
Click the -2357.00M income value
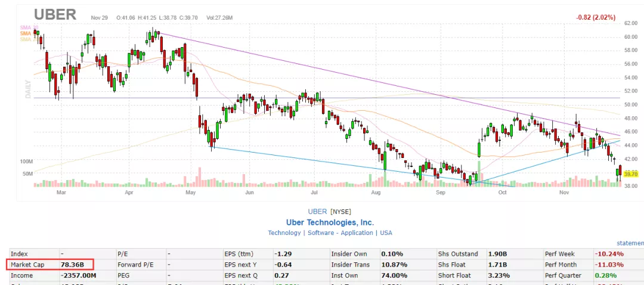pyautogui.click(x=78, y=275)
